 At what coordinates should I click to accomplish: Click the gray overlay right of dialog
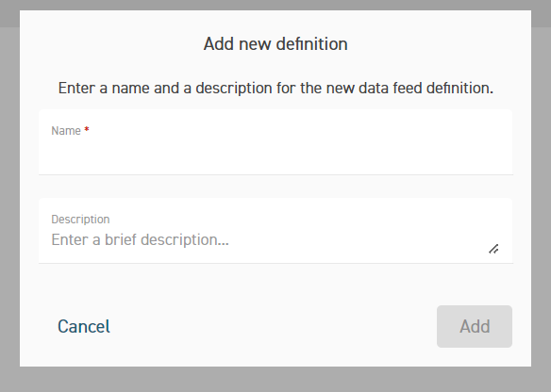542,197
